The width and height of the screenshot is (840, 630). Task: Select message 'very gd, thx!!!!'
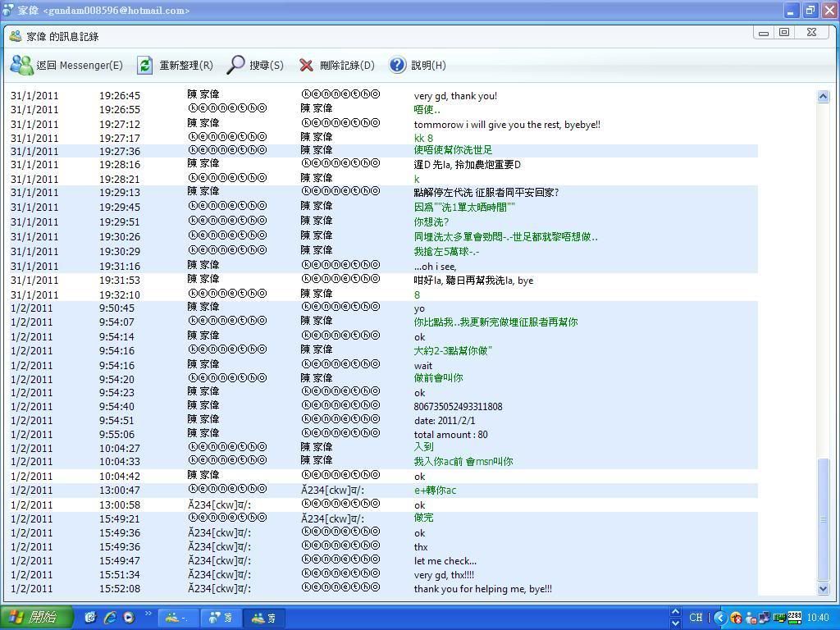(444, 575)
